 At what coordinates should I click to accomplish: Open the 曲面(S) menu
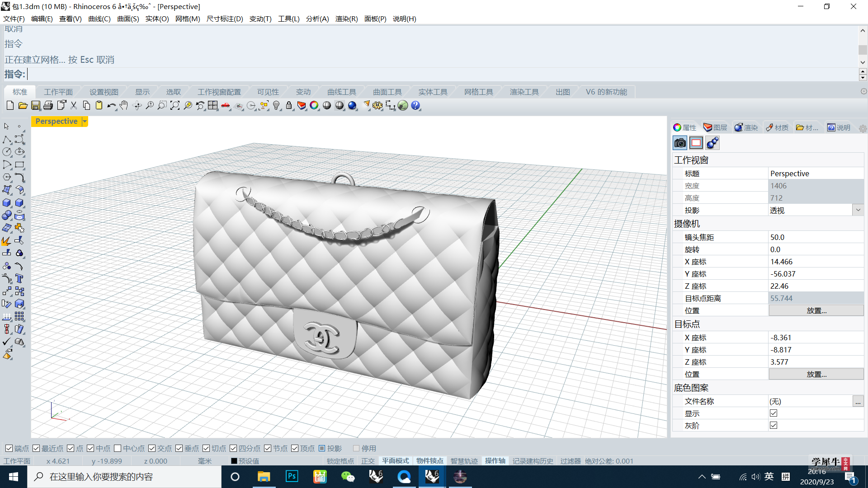[128, 19]
